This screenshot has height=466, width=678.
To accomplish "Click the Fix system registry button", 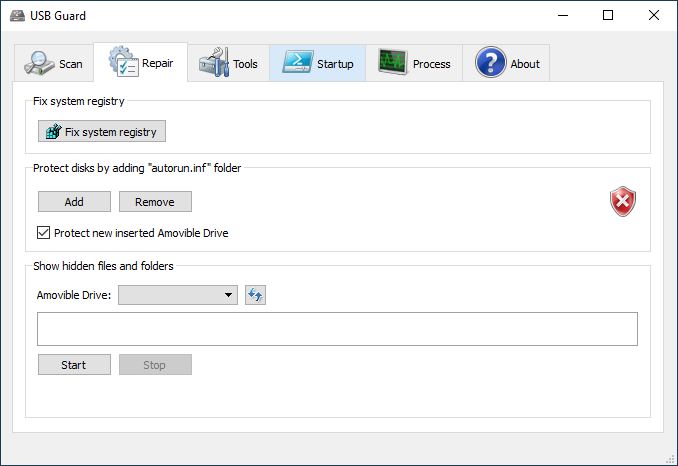I will click(x=102, y=131).
